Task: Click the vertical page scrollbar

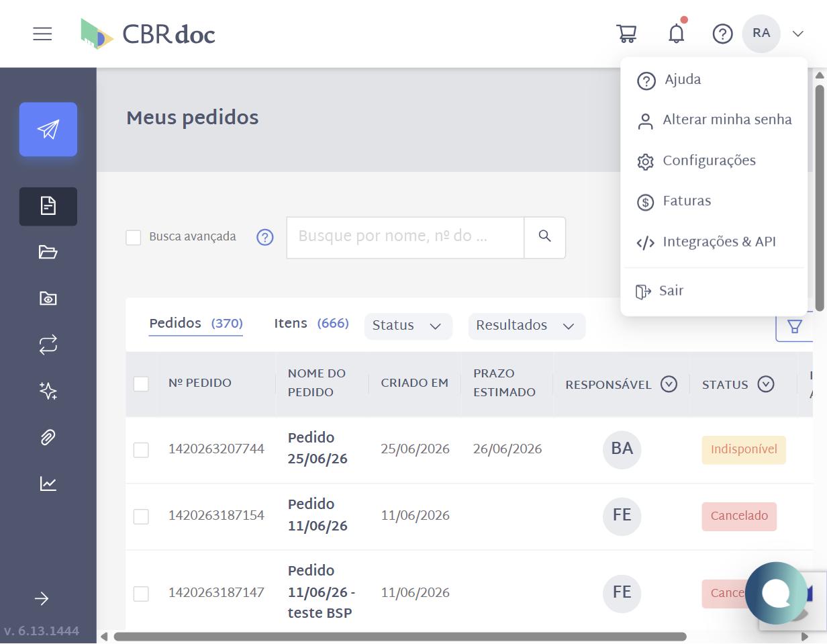Action: tap(820, 198)
